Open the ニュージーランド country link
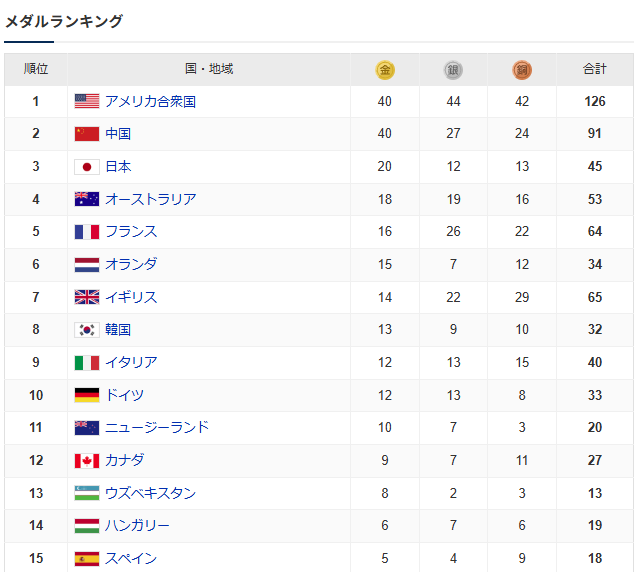Image resolution: width=640 pixels, height=572 pixels. click(x=157, y=427)
